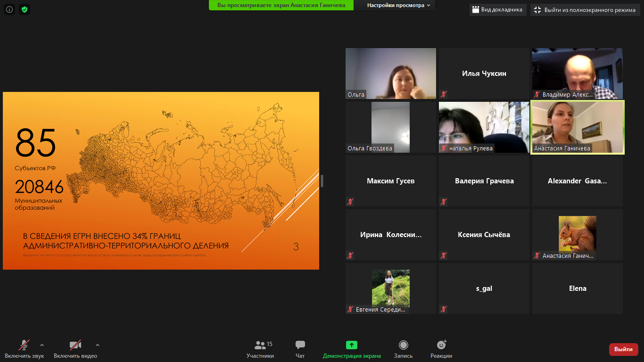
Task: Open the Чат chat panel
Action: click(300, 349)
